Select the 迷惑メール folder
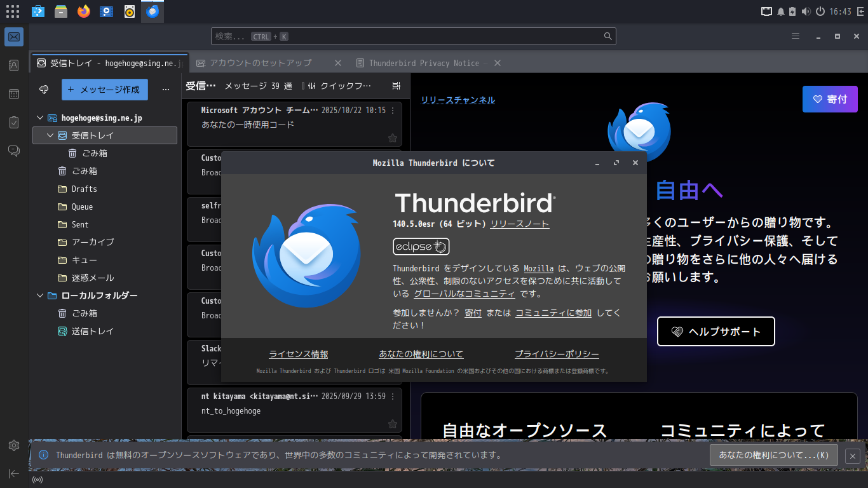Viewport: 868px width, 488px height. pyautogui.click(x=105, y=278)
